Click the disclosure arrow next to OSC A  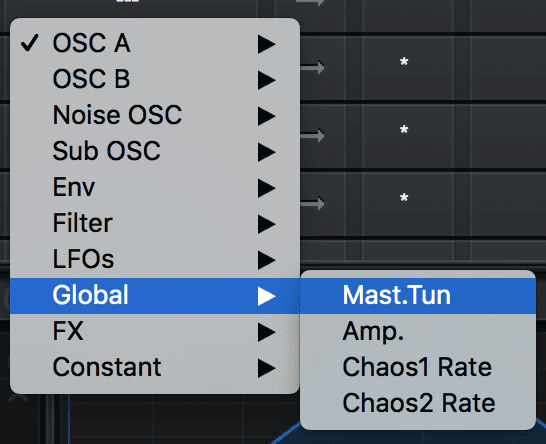(x=267, y=44)
